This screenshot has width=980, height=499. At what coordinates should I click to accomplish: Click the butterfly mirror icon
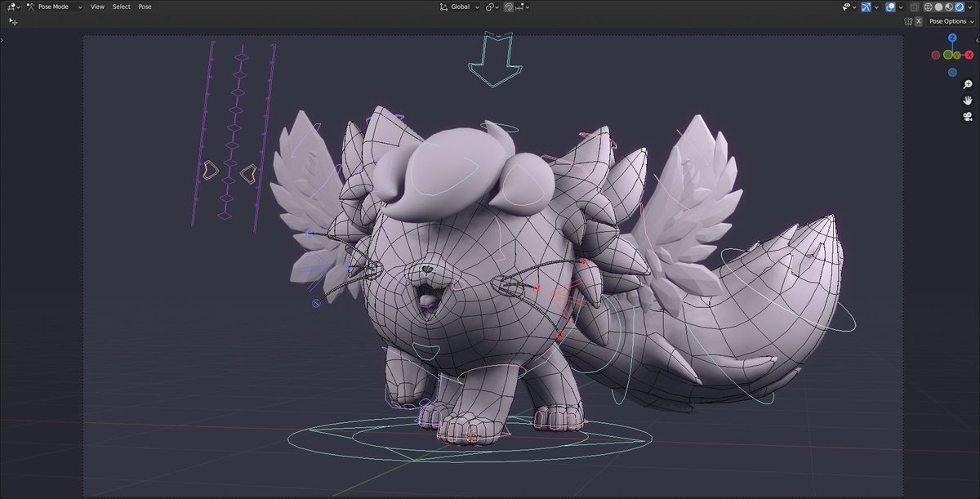(x=908, y=21)
